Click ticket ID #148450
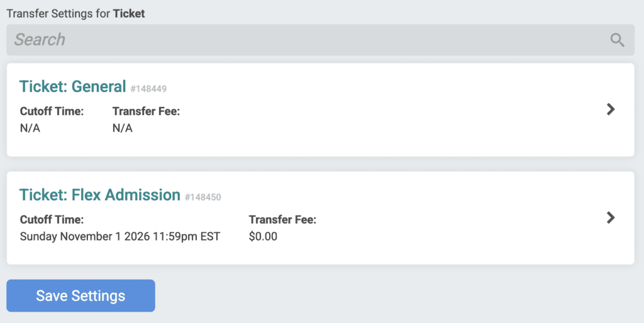The height and width of the screenshot is (323, 644). 203,197
